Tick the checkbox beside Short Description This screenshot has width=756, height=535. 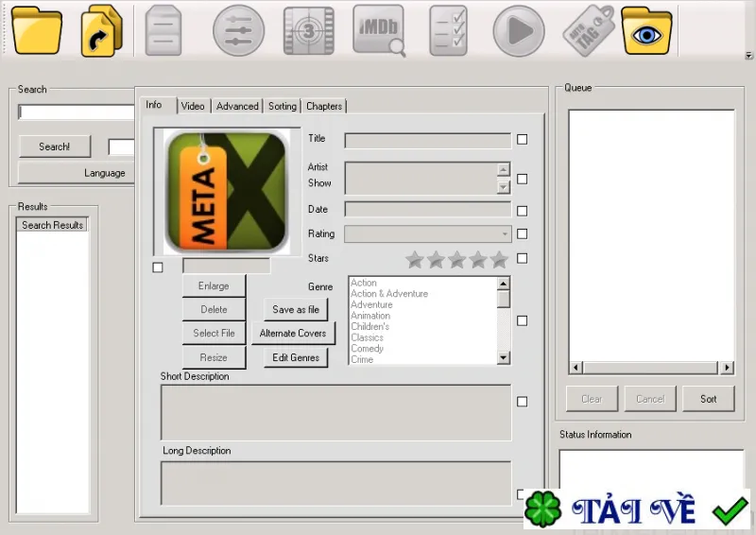click(522, 402)
